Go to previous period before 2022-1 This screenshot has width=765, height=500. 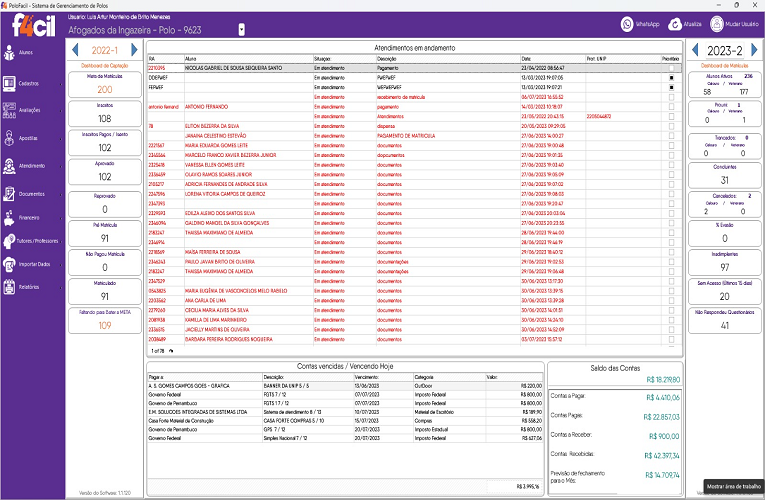(76, 50)
